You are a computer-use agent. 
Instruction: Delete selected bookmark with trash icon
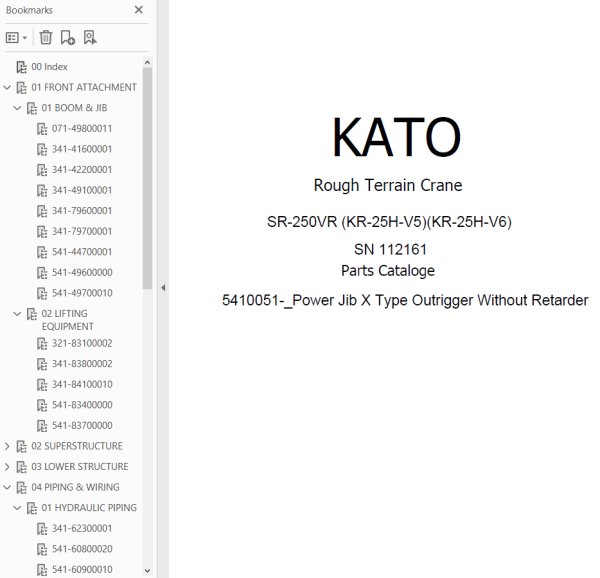pos(46,37)
